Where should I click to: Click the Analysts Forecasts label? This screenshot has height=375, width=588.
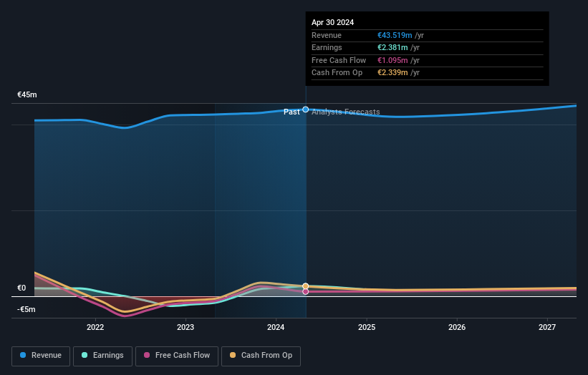pyautogui.click(x=346, y=112)
